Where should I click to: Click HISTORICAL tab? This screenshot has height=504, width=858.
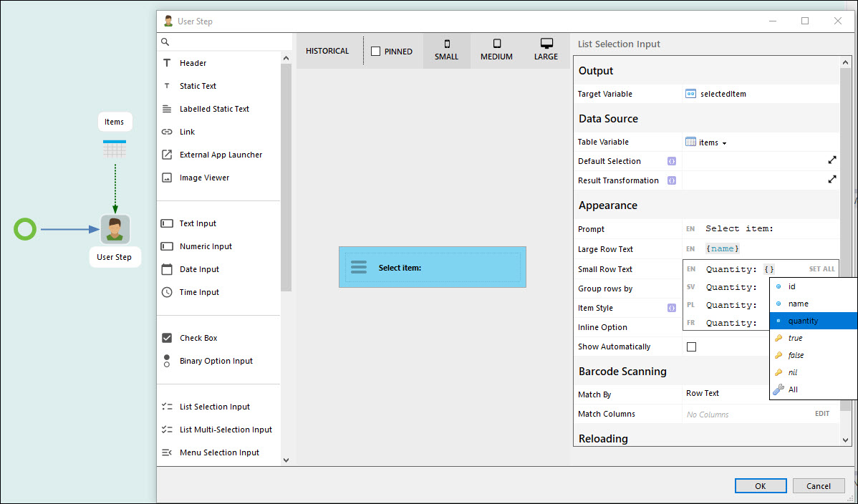tap(327, 51)
